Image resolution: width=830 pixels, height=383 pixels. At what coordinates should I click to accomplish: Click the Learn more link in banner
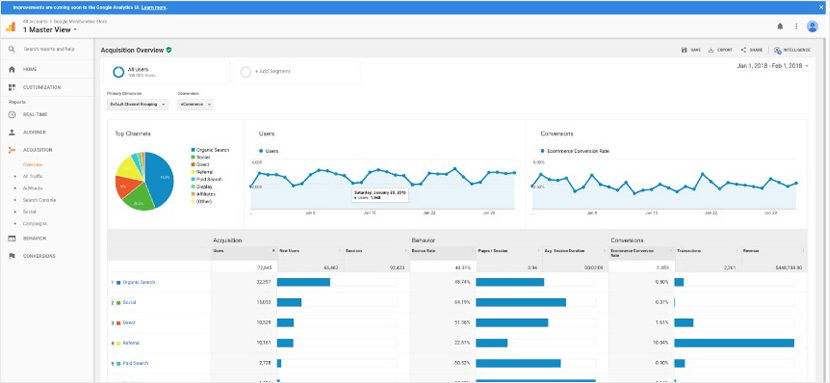tap(154, 8)
